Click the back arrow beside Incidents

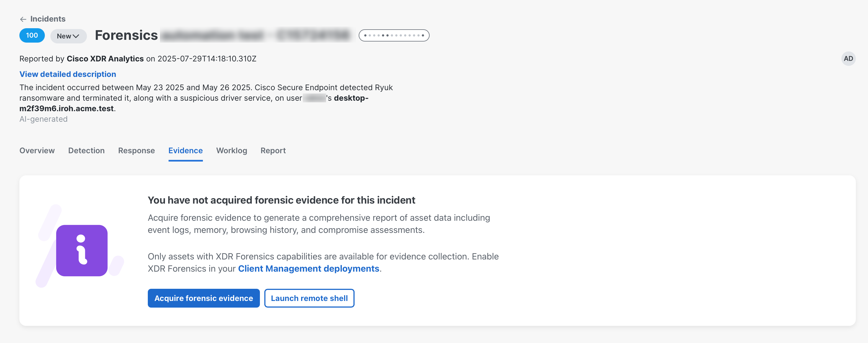coord(23,19)
